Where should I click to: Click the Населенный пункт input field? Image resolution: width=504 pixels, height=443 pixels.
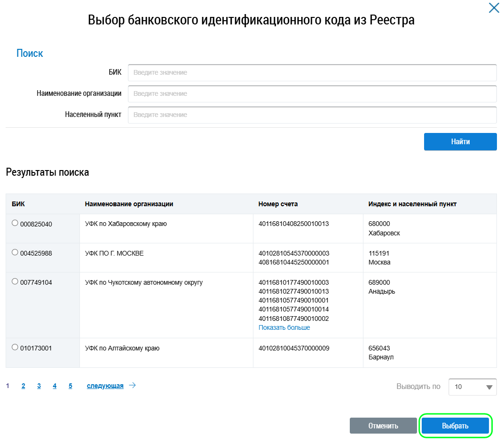click(312, 115)
